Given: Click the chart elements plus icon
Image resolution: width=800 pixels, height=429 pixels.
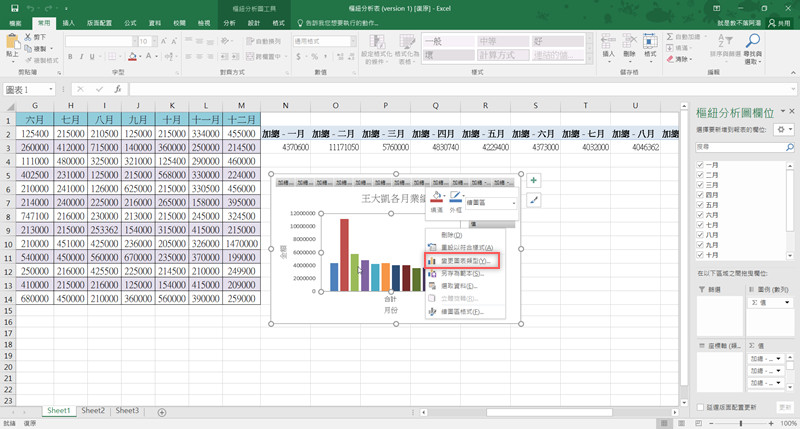Looking at the screenshot, I should coord(534,180).
